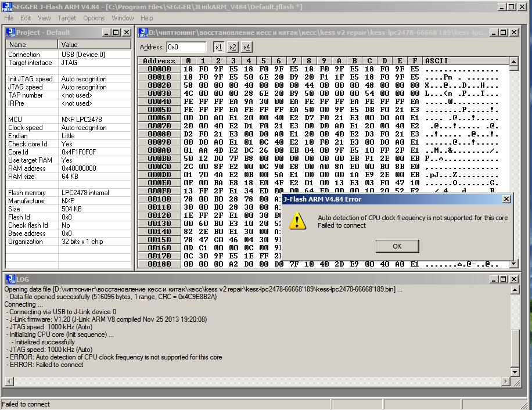Open the File menu
Screen dimensions: 532x410
[x=9, y=18]
